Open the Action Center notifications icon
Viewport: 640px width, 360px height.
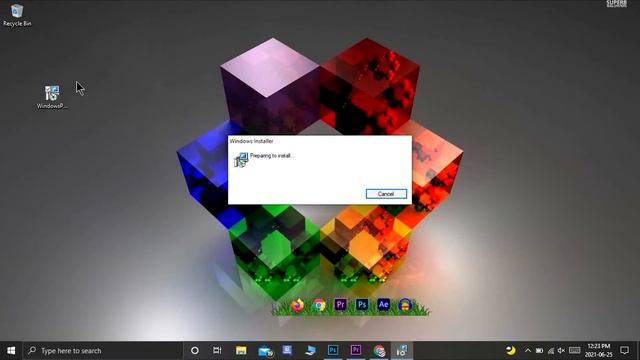[x=624, y=350]
